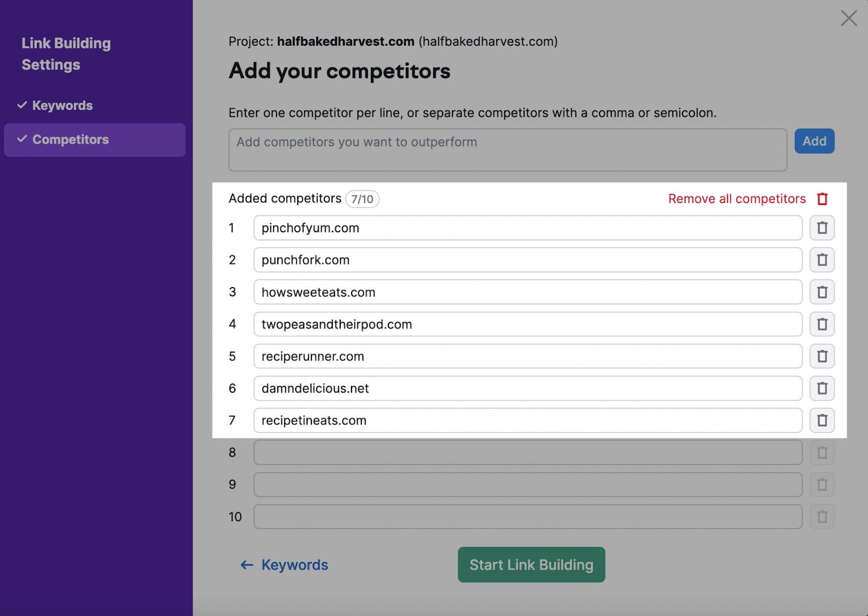Click the red trash icon beside Remove all competitors

click(823, 199)
